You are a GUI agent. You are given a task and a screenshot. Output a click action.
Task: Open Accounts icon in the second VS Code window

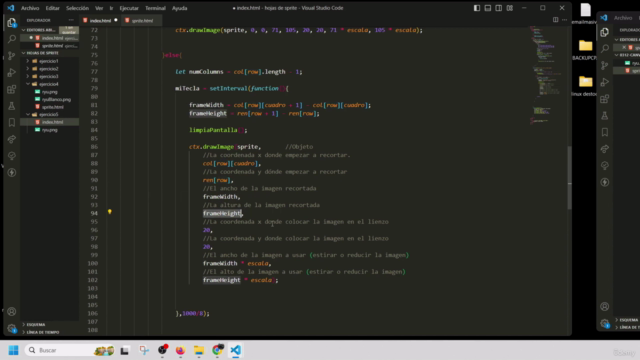[x=604, y=307]
